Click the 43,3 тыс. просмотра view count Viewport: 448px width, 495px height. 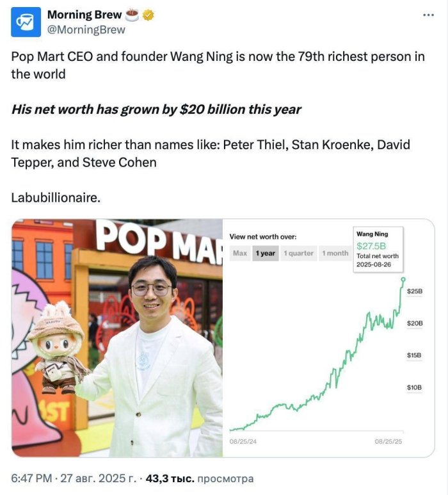click(x=200, y=478)
